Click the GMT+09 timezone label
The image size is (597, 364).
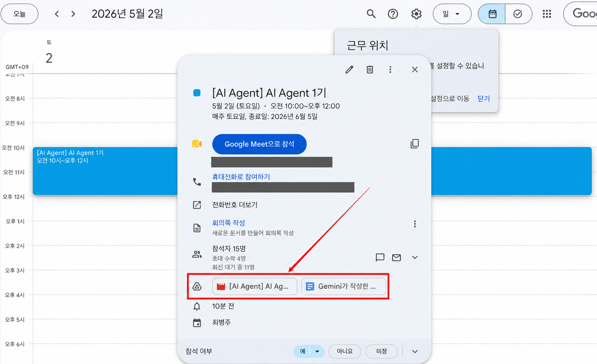point(17,67)
